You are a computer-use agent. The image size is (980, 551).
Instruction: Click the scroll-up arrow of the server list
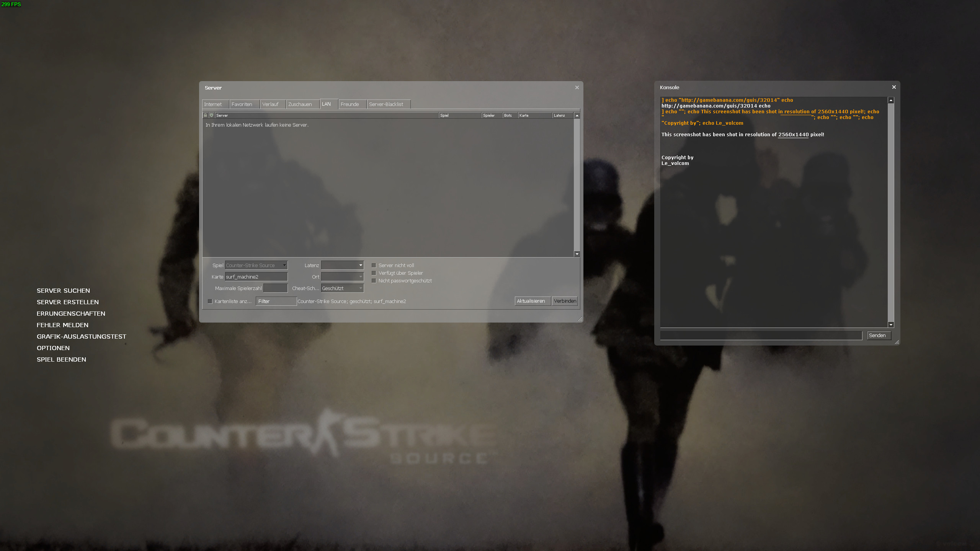[x=576, y=115]
